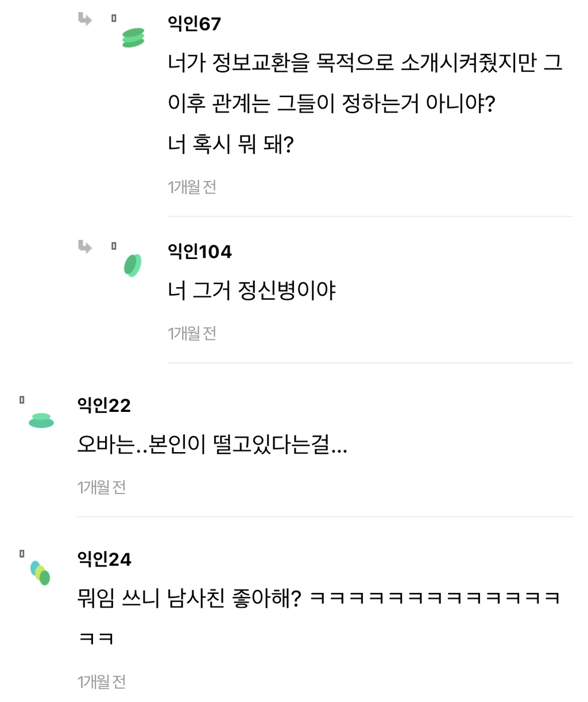Click the comment starting '뭐임 쓰니 남사친'
Screen dimensions: 588x702
pyautogui.click(x=189, y=599)
